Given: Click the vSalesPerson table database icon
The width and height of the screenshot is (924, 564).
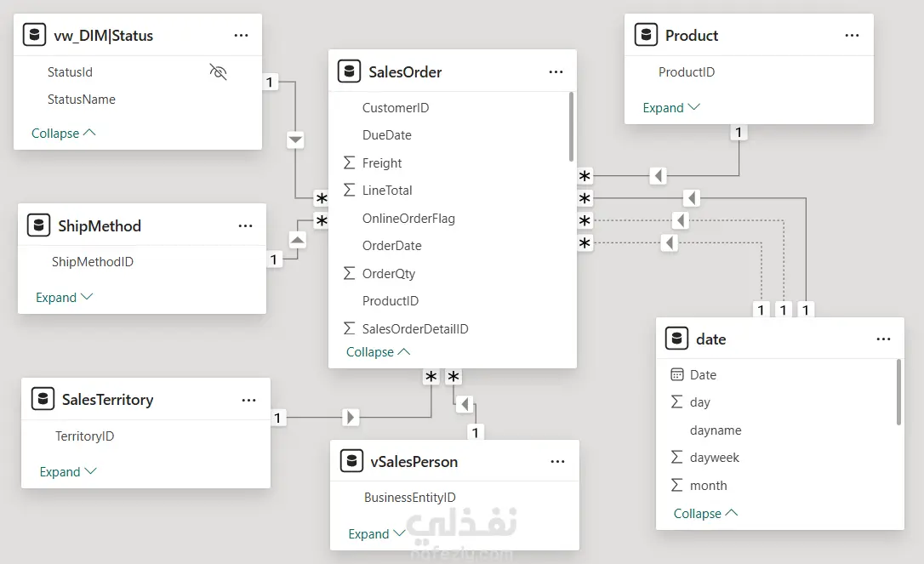Looking at the screenshot, I should click(x=351, y=461).
